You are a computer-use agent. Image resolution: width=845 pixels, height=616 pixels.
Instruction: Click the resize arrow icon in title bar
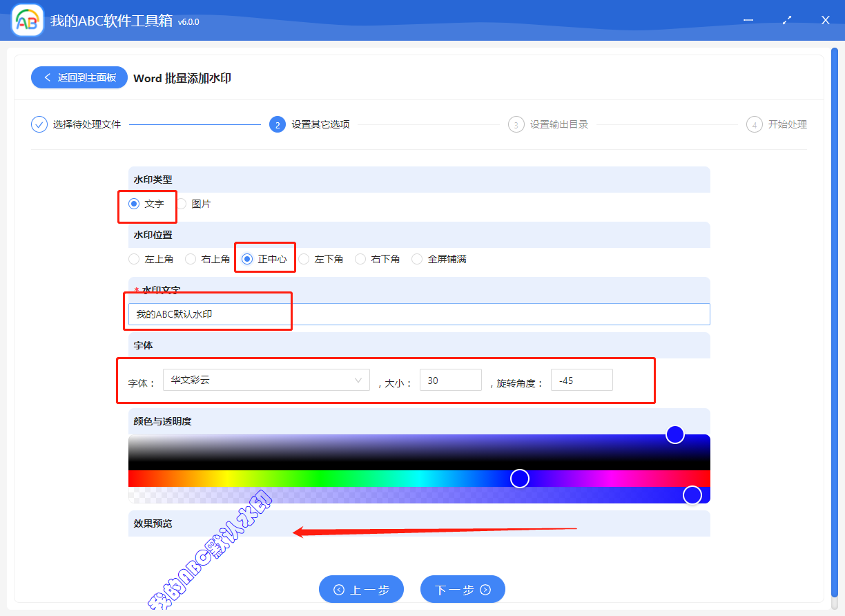coord(786,20)
